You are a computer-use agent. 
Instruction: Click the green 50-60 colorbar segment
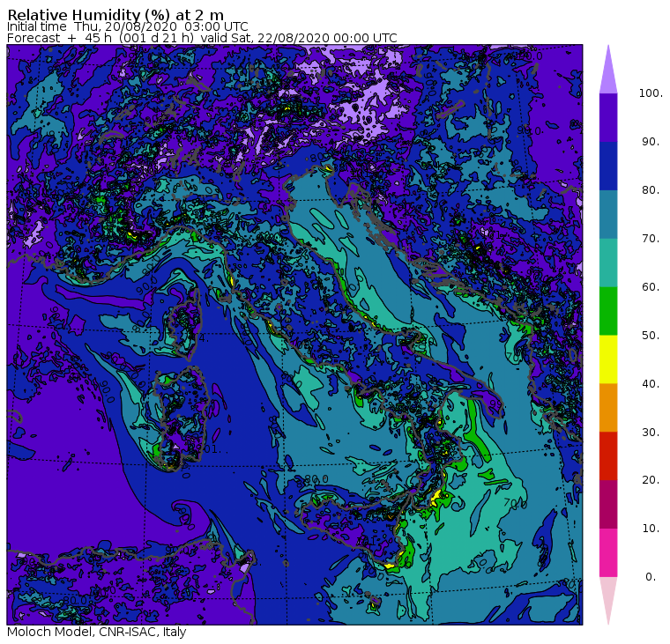coord(608,311)
